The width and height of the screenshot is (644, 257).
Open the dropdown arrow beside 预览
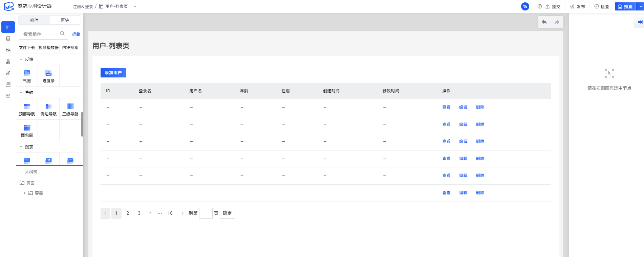640,6
